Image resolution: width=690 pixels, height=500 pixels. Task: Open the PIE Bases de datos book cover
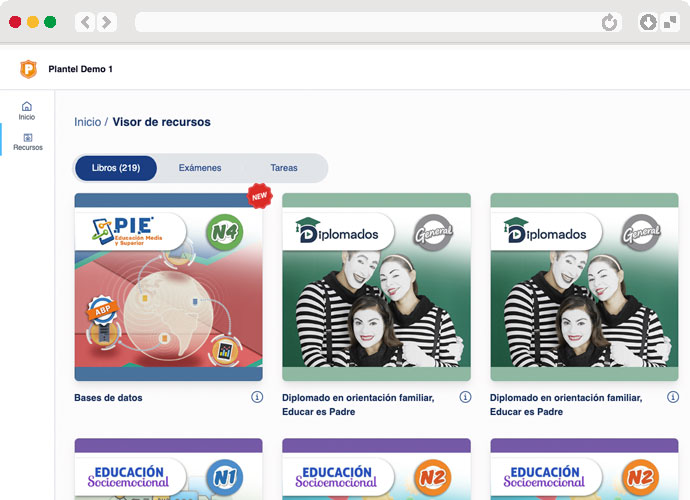[x=169, y=287]
